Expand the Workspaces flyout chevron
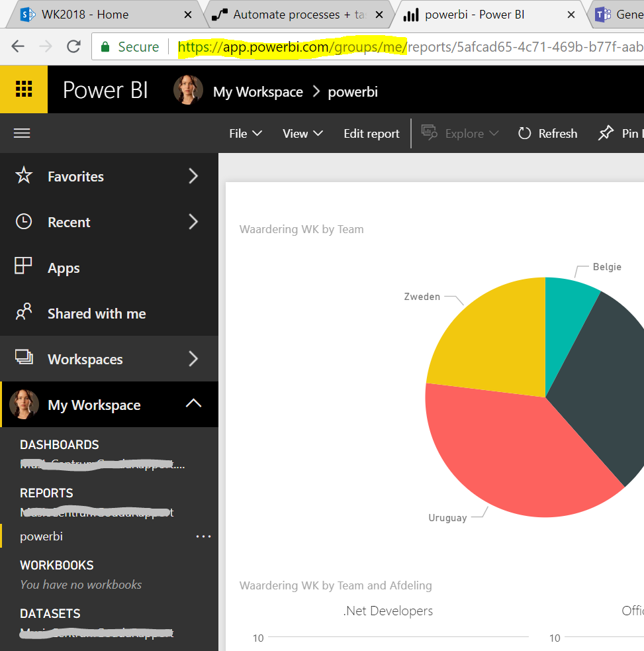644x651 pixels. (x=193, y=359)
